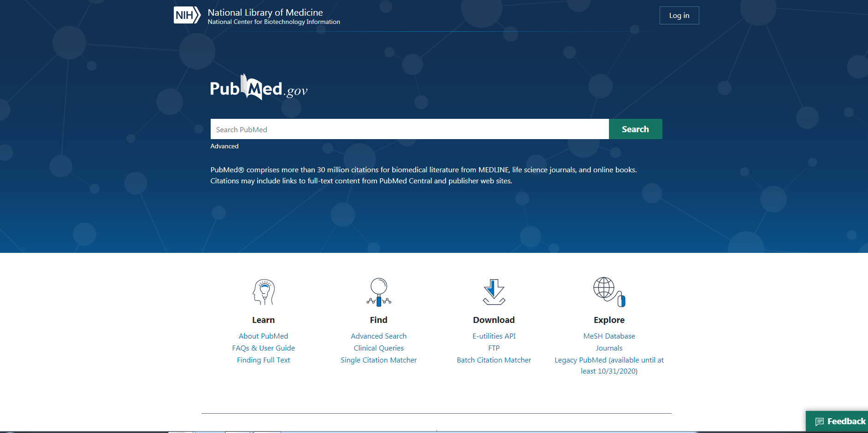Click the Learn head-with-lightbulb icon
868x433 pixels.
click(264, 292)
